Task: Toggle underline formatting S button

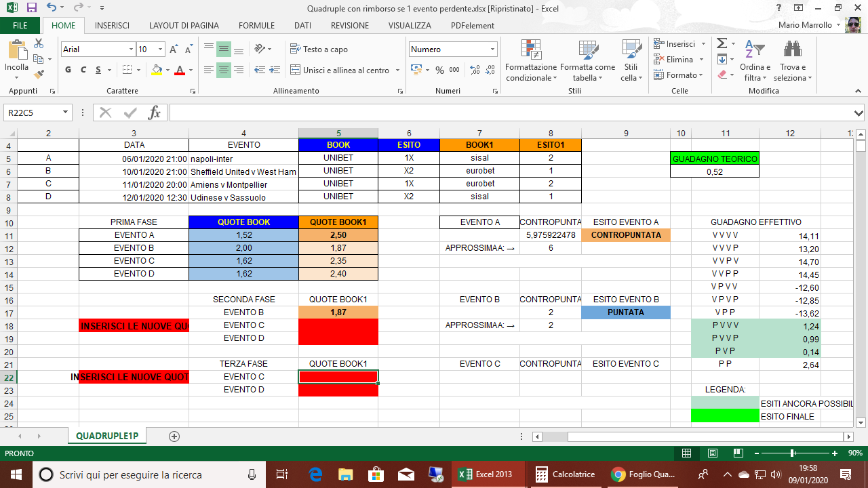Action: [x=99, y=70]
